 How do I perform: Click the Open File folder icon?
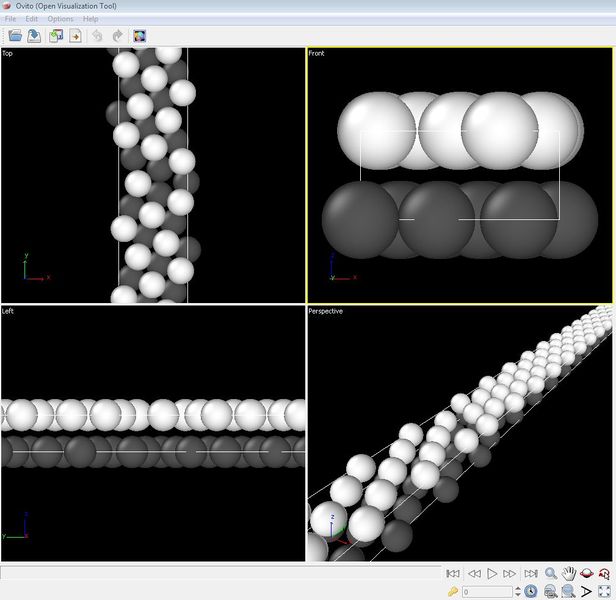15,36
